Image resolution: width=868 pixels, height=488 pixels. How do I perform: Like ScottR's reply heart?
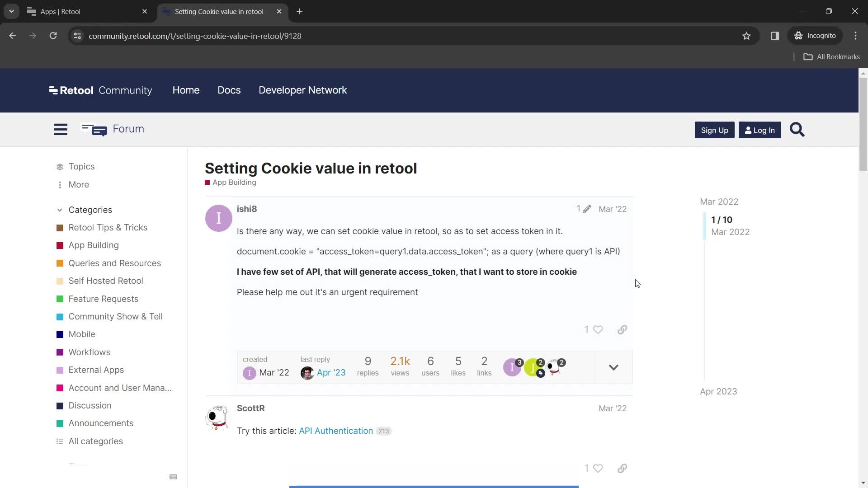tap(598, 469)
